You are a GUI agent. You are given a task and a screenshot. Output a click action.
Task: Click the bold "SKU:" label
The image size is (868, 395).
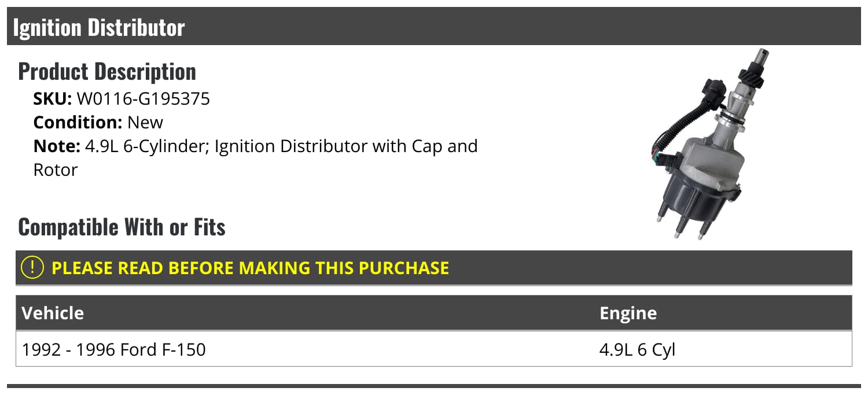(53, 99)
